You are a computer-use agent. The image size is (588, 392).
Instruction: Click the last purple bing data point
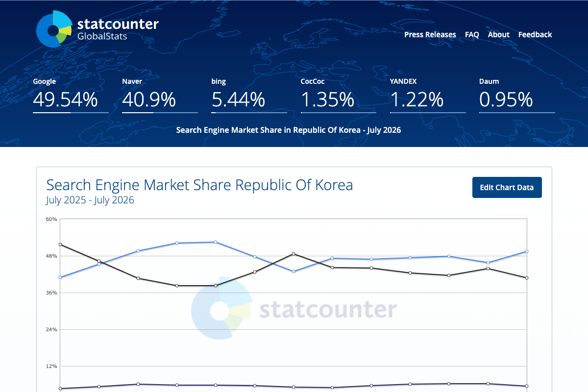click(x=527, y=386)
